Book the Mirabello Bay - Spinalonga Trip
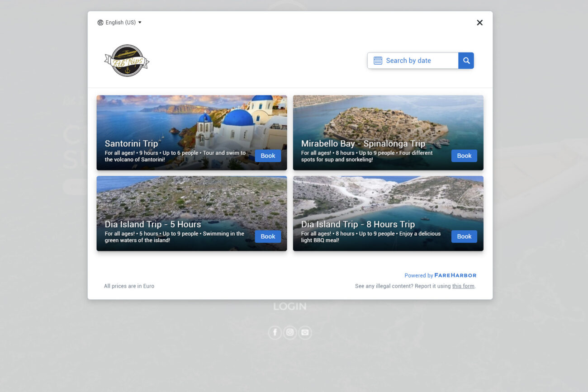This screenshot has width=588, height=392. [464, 156]
